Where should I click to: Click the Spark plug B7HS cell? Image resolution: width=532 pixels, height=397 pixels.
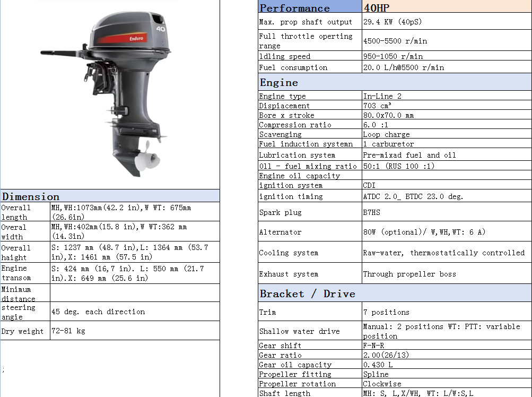click(371, 212)
